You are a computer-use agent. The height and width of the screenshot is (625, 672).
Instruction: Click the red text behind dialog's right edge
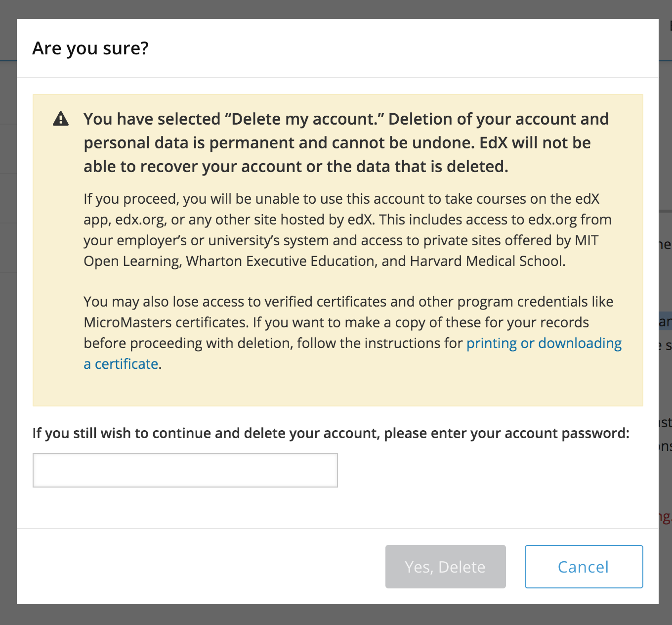click(x=665, y=517)
